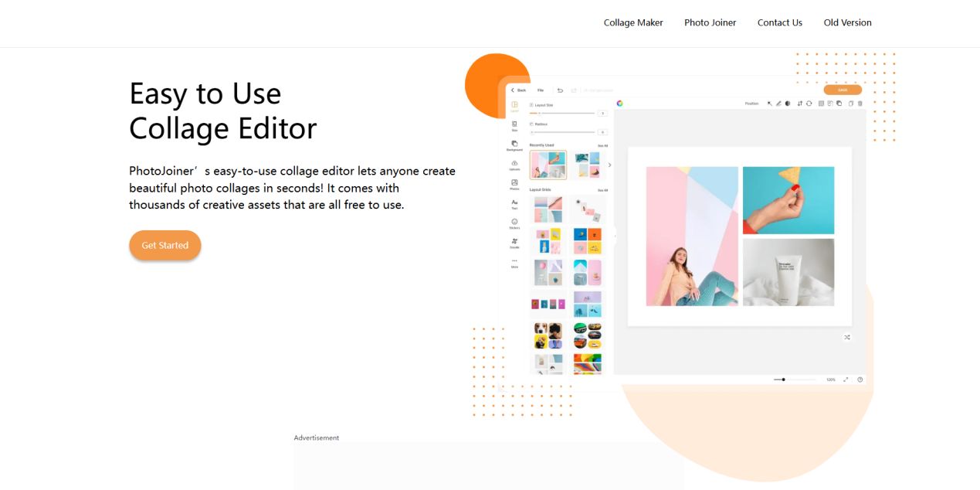Click the fullscreen expand arrows icon
Image resolution: width=980 pixels, height=490 pixels.
tap(846, 379)
